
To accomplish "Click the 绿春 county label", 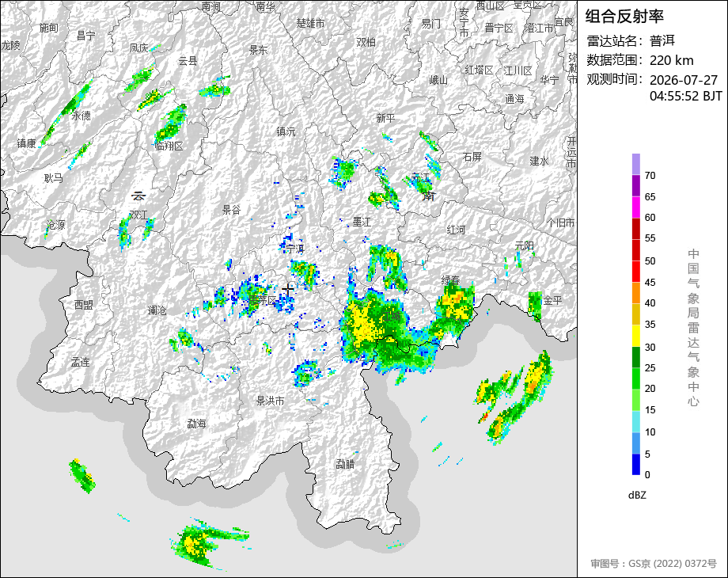I will click(x=450, y=280).
